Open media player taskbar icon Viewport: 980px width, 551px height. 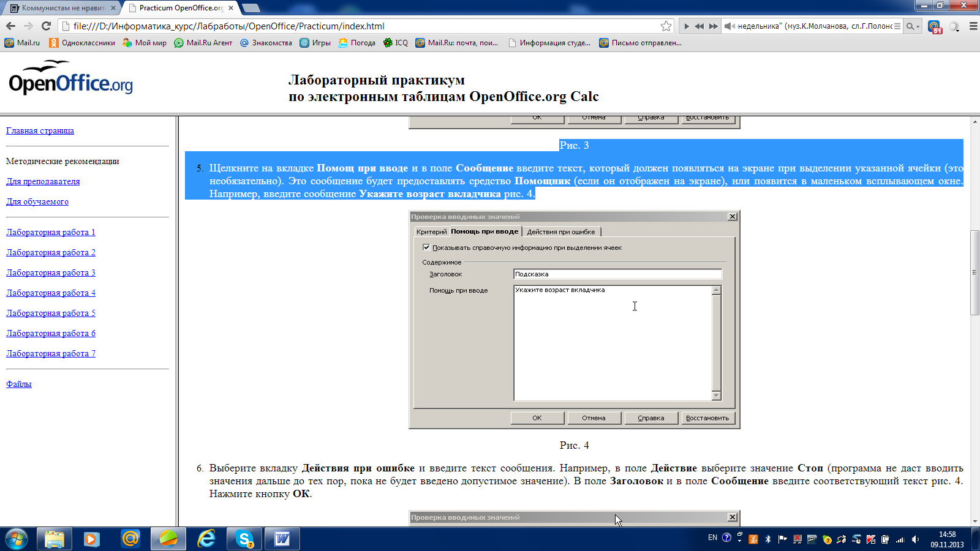(x=92, y=539)
